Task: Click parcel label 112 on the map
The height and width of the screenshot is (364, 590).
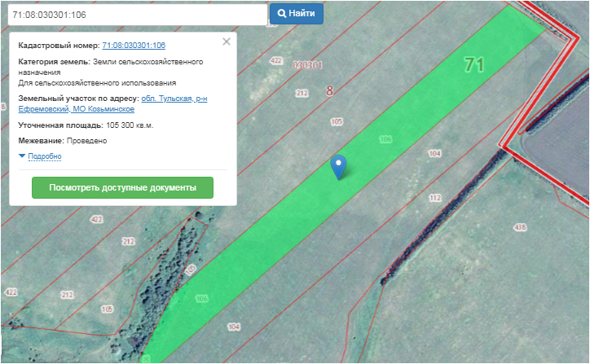Action: click(x=434, y=198)
